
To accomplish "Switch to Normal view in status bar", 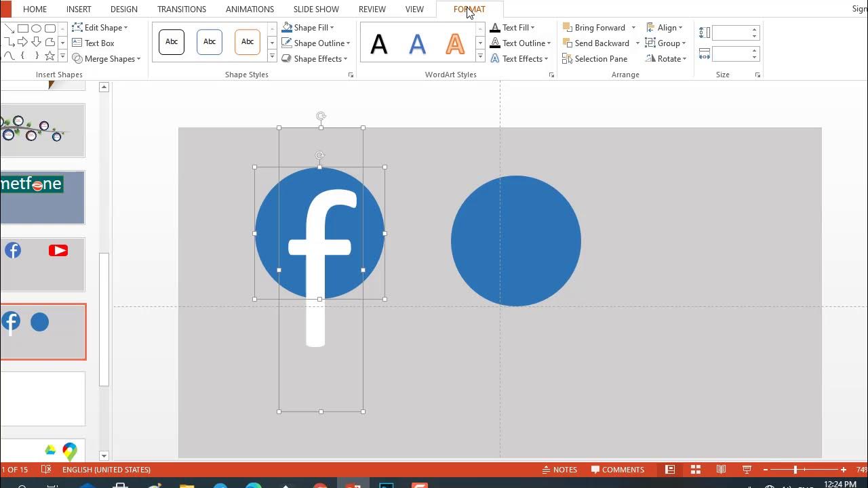I will [x=670, y=469].
